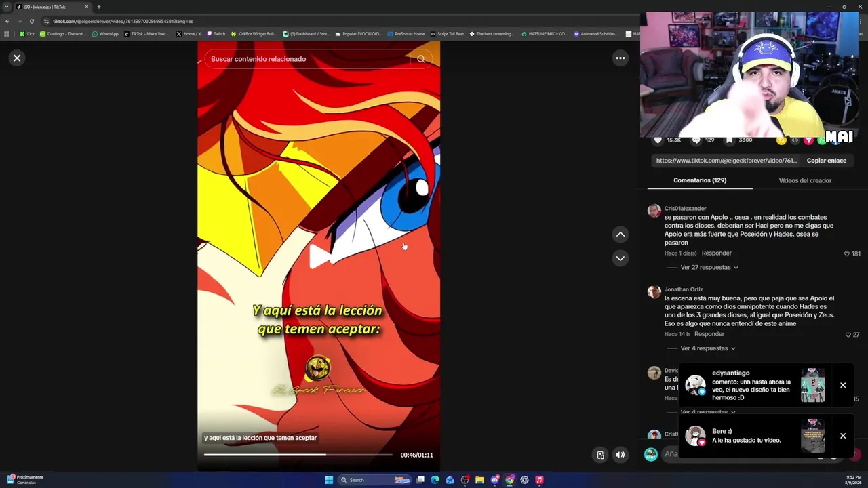
Task: Click Copiar enlace button
Action: tap(826, 161)
